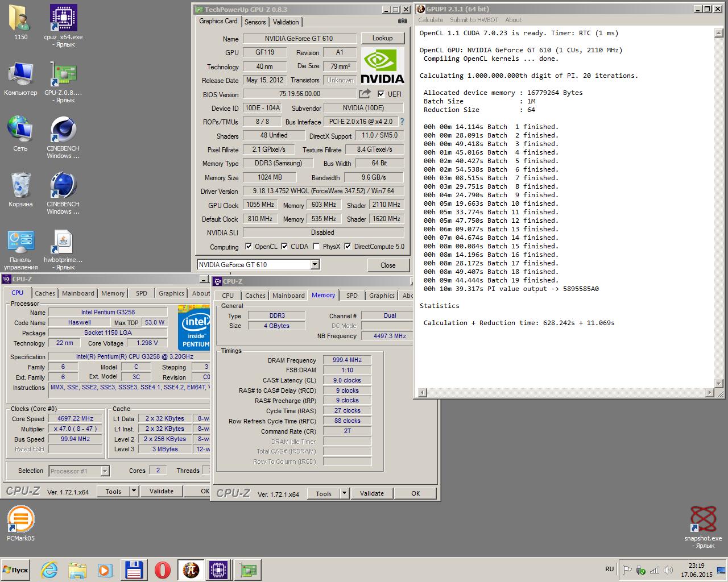This screenshot has height=582, width=728.
Task: Open the snapshot.exe desktop shortcut
Action: pyautogui.click(x=703, y=526)
